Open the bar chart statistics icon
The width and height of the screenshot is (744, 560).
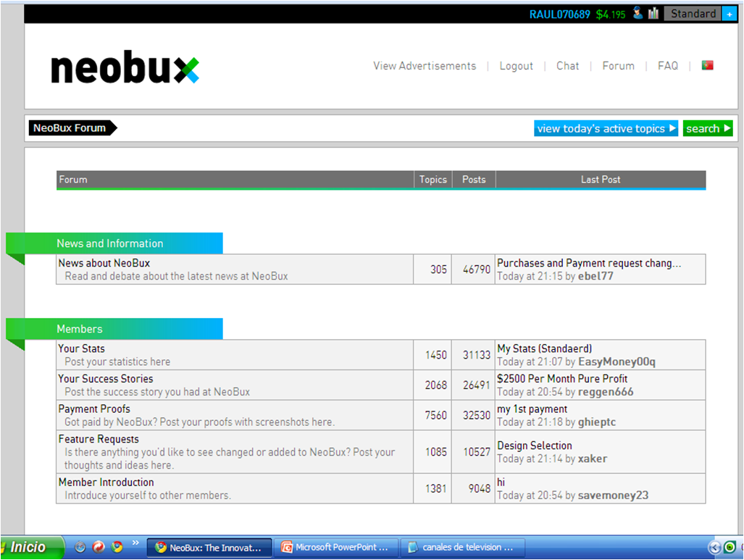653,12
